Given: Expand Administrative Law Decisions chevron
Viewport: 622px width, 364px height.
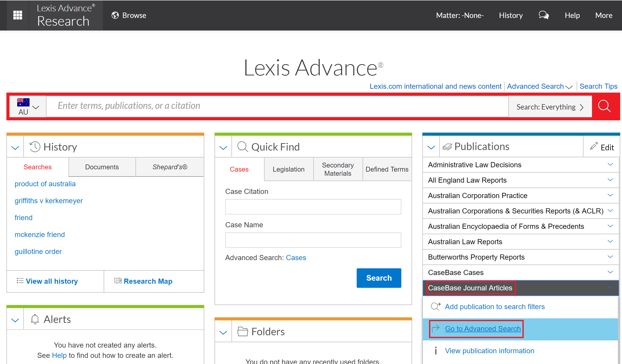Looking at the screenshot, I should pyautogui.click(x=610, y=164).
